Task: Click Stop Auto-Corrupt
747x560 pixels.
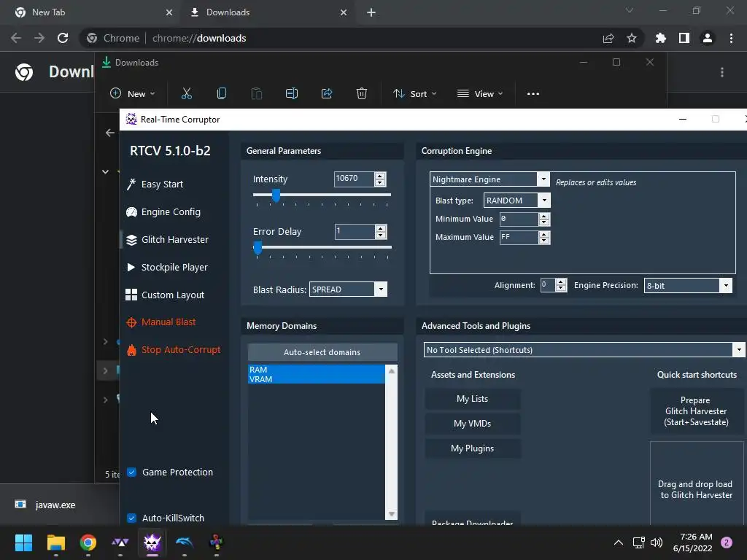Action: tap(174, 349)
